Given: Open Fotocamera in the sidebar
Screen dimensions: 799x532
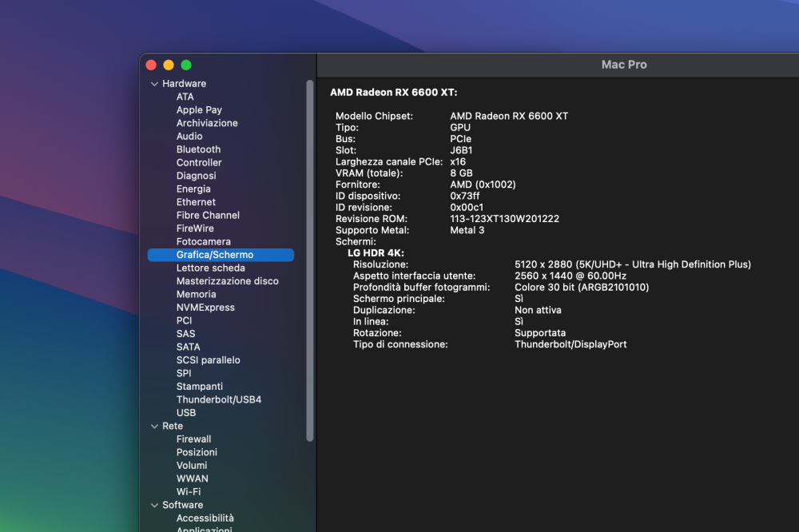Looking at the screenshot, I should pyautogui.click(x=204, y=241).
